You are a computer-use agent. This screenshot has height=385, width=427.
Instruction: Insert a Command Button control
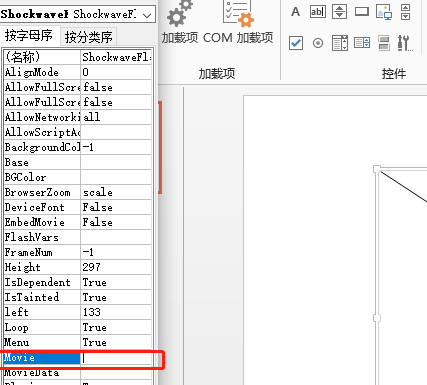362,12
